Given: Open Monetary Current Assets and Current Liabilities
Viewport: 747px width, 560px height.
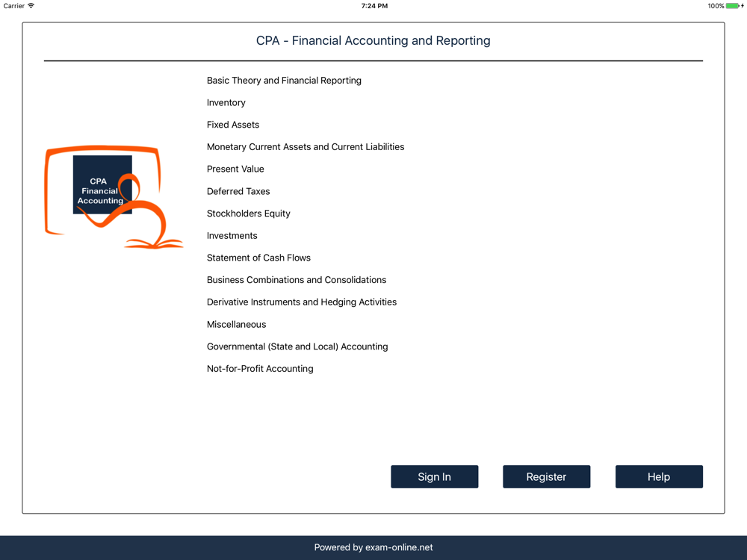Looking at the screenshot, I should tap(306, 146).
